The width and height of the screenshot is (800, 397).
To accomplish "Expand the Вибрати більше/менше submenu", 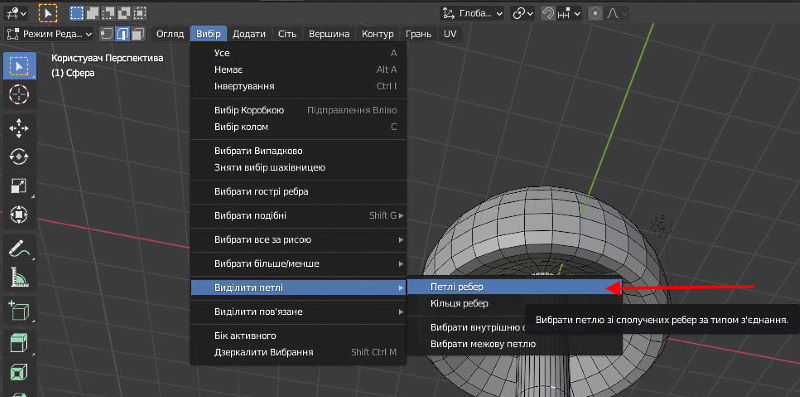I will click(298, 264).
